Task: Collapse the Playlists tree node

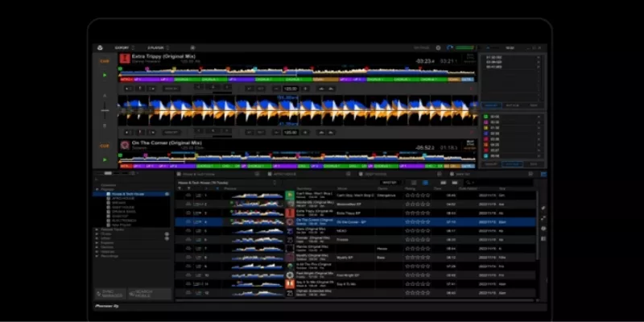Action: pos(97,189)
